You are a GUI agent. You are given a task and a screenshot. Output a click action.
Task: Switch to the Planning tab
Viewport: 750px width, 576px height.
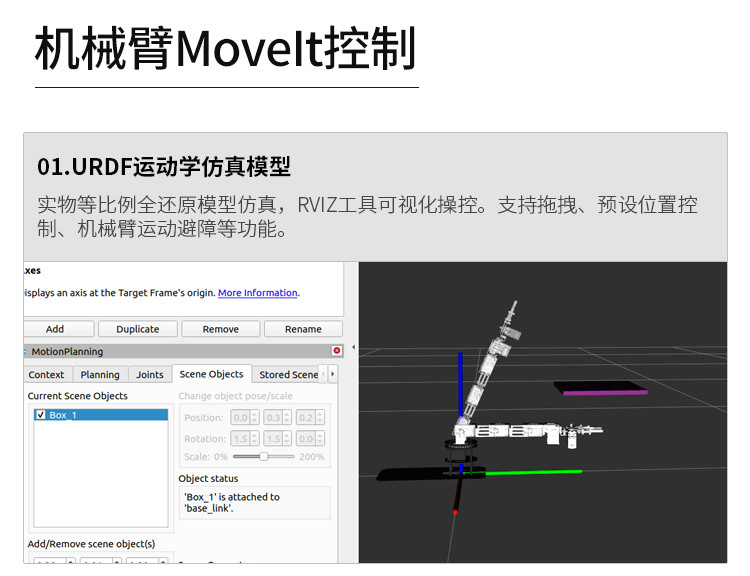click(100, 375)
